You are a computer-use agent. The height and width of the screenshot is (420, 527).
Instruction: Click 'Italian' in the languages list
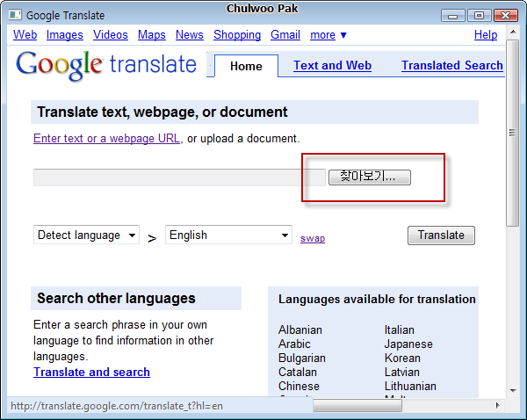400,329
